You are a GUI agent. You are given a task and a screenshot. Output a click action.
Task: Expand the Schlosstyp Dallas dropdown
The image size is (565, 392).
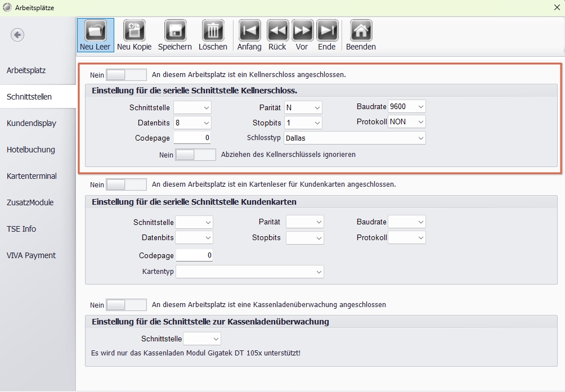coord(355,138)
